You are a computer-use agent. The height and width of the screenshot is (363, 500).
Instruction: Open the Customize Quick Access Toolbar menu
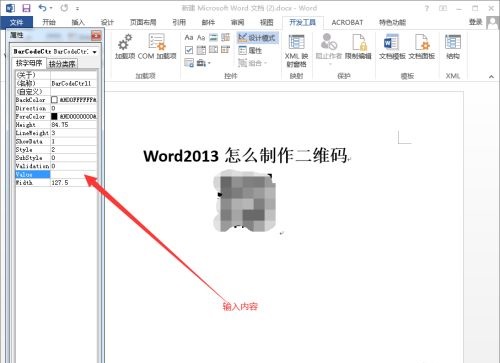[x=77, y=9]
